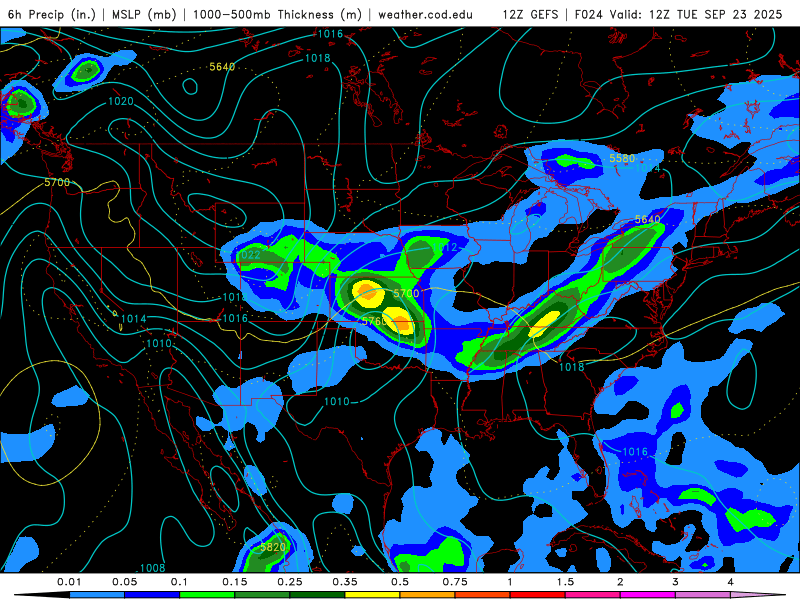
Task: Click the '0.05' legend value
Action: click(x=124, y=582)
